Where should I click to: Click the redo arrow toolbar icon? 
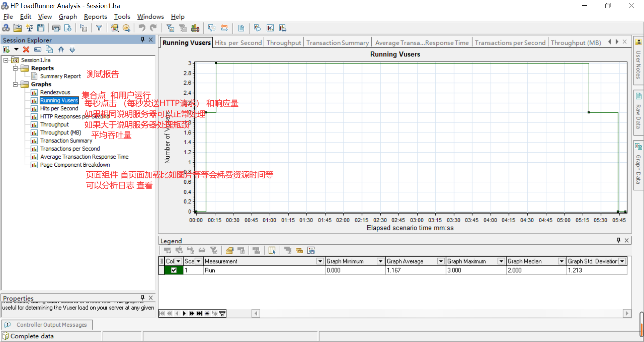(153, 28)
